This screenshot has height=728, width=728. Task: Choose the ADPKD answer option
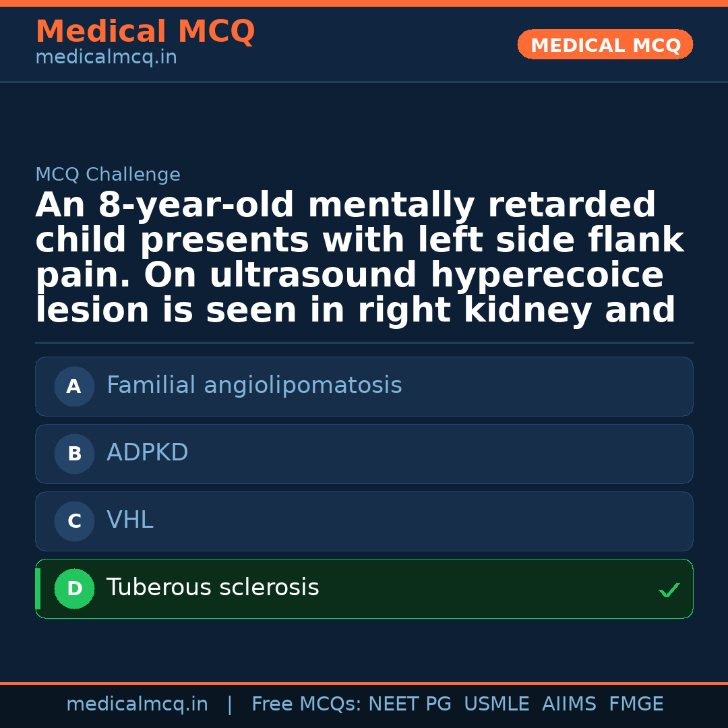click(x=148, y=453)
